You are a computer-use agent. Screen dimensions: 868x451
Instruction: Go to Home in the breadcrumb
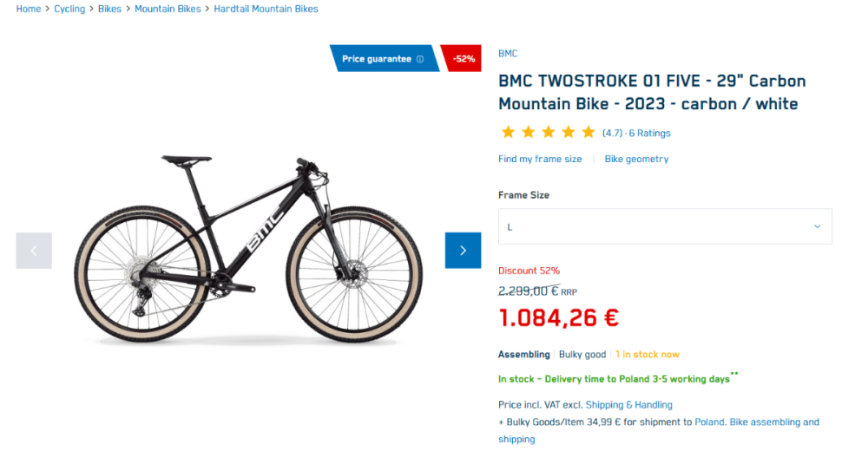pyautogui.click(x=29, y=9)
